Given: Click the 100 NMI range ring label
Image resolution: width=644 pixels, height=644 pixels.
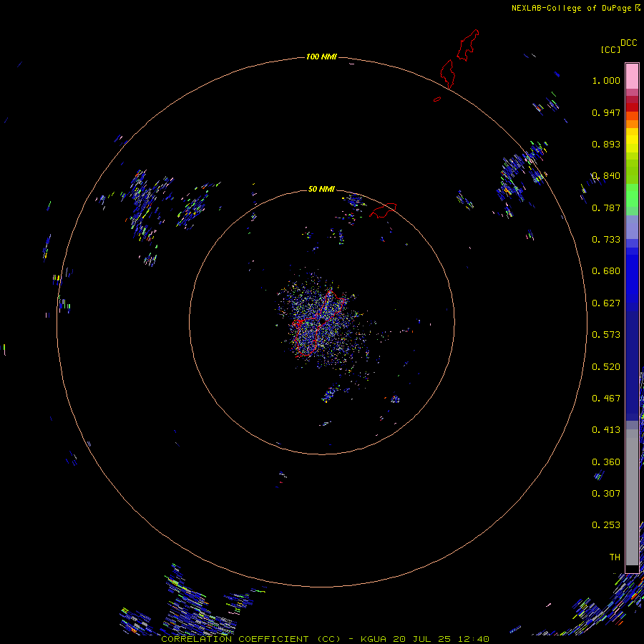Looking at the screenshot, I should (321, 57).
